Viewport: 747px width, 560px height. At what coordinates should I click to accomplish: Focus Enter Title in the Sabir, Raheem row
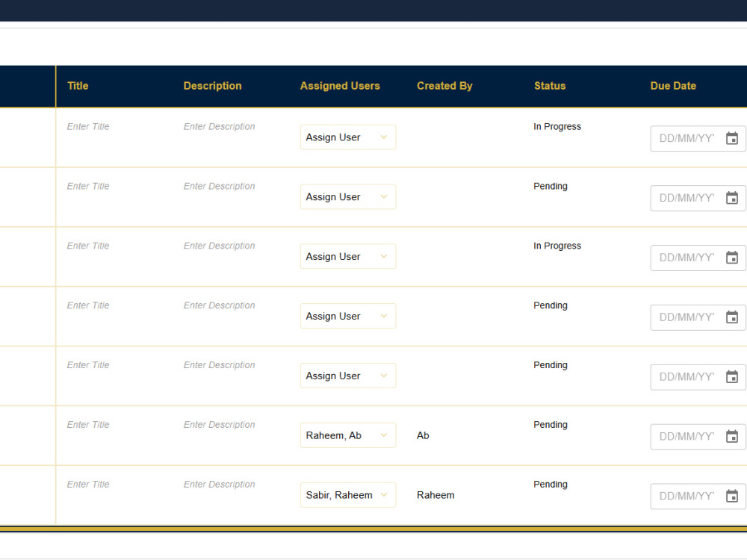88,484
